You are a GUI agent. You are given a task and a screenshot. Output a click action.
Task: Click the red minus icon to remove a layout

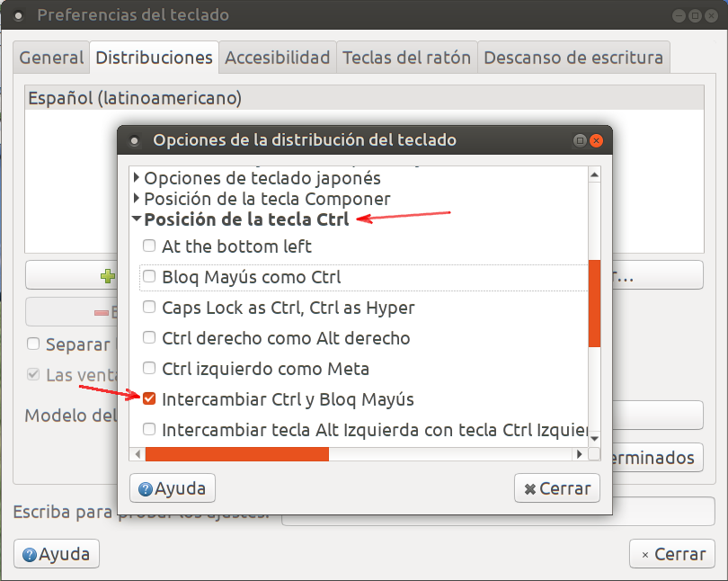pyautogui.click(x=100, y=309)
